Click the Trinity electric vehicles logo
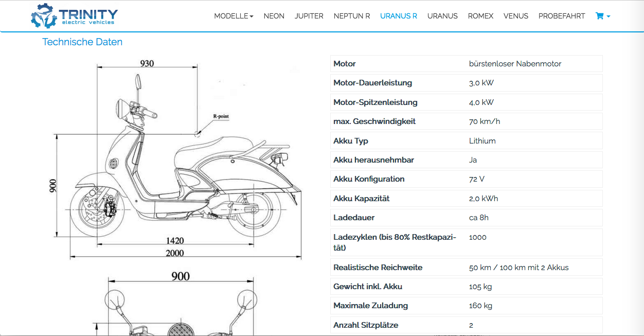 point(74,16)
